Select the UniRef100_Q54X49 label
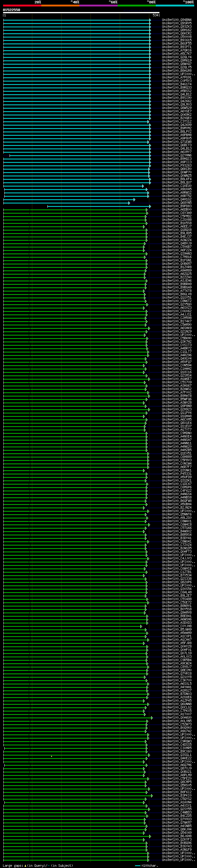The height and width of the screenshot is (868, 197). click(177, 833)
